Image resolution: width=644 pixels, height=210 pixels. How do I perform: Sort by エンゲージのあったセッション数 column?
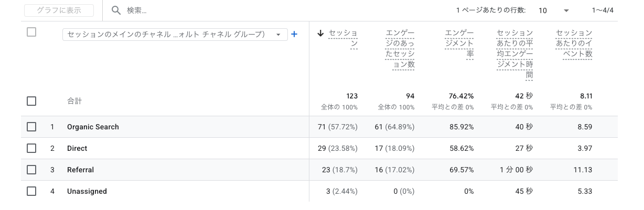tap(400, 49)
